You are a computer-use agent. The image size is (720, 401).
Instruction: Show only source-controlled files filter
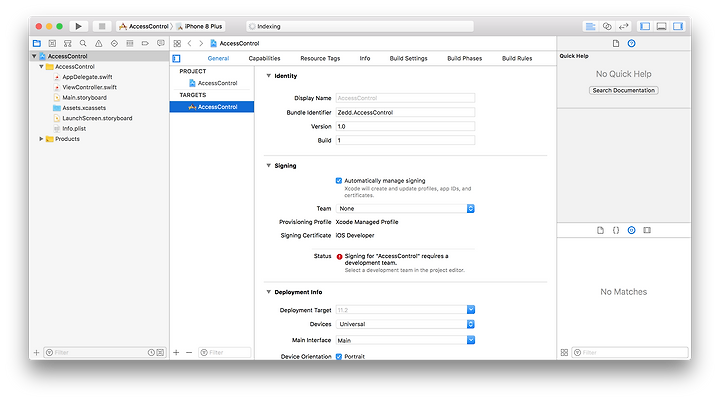point(160,352)
